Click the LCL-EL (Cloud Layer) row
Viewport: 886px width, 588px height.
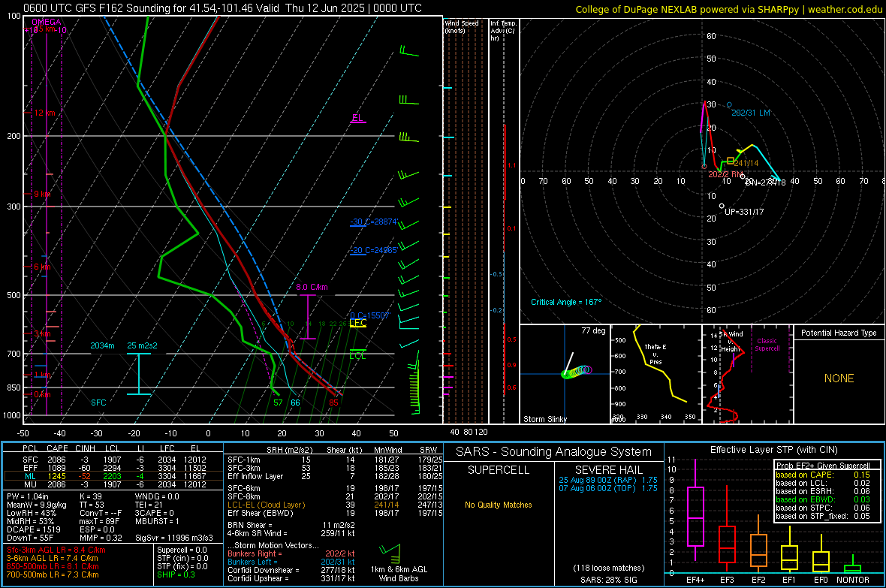point(335,505)
